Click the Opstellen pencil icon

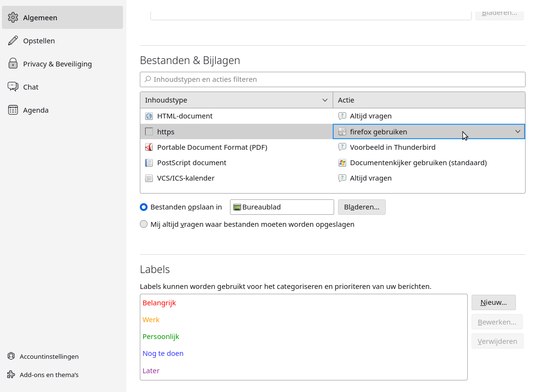pyautogui.click(x=13, y=40)
